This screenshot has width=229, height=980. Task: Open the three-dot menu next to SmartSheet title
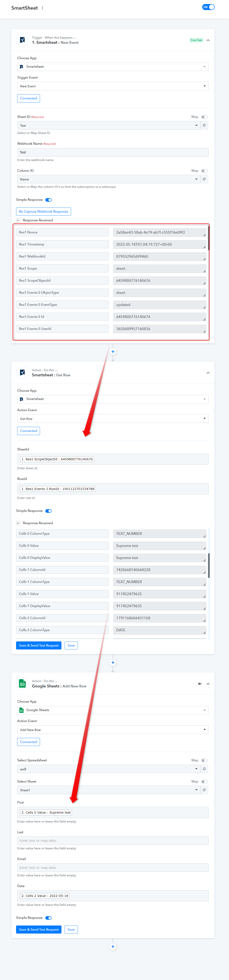pyautogui.click(x=43, y=8)
